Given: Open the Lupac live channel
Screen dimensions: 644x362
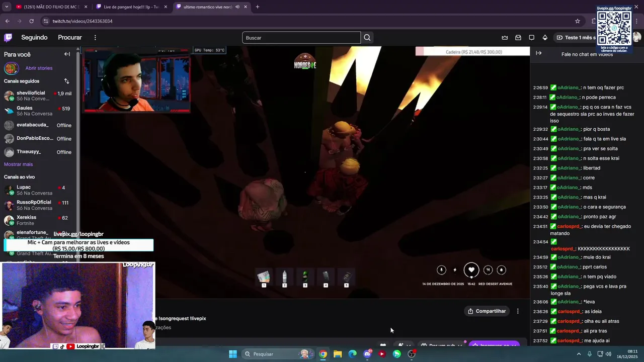Looking at the screenshot, I should coord(38,190).
